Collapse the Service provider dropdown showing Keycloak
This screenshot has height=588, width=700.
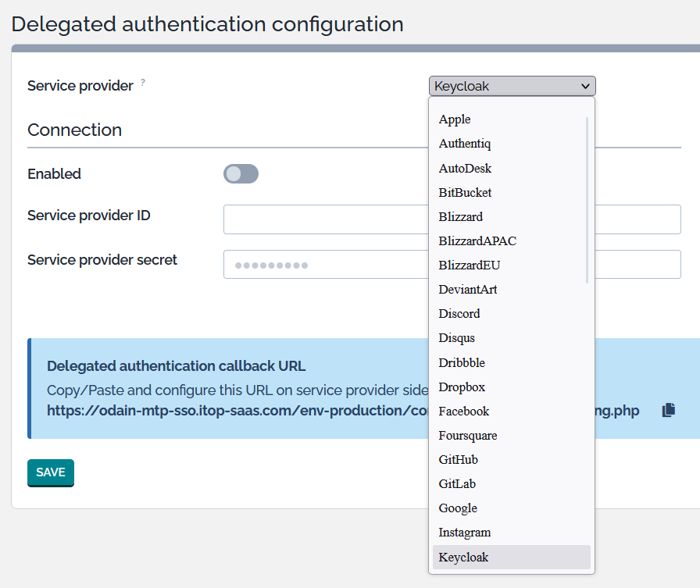click(512, 86)
